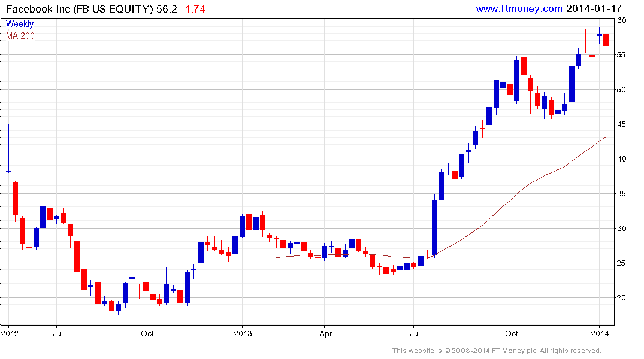The width and height of the screenshot is (644, 359).
Task: Click the y-axis label 60
Action: pyautogui.click(x=622, y=20)
